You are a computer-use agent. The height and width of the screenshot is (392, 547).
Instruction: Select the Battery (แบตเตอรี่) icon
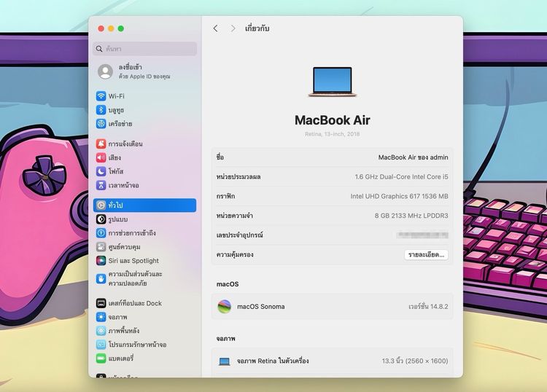pyautogui.click(x=101, y=358)
